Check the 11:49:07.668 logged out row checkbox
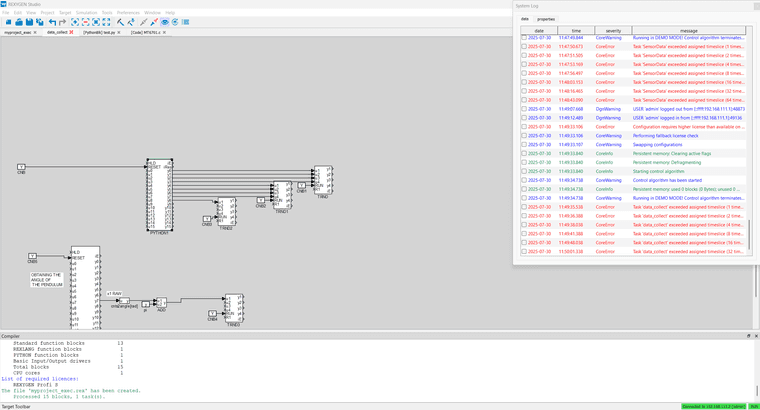Screen dimensions: 760x410 pos(524,109)
